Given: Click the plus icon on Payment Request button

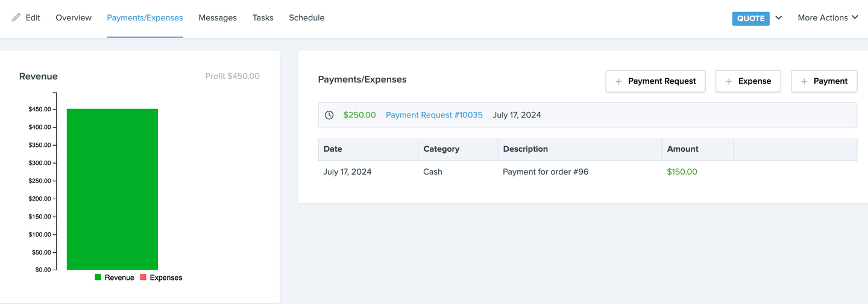Looking at the screenshot, I should pos(618,81).
